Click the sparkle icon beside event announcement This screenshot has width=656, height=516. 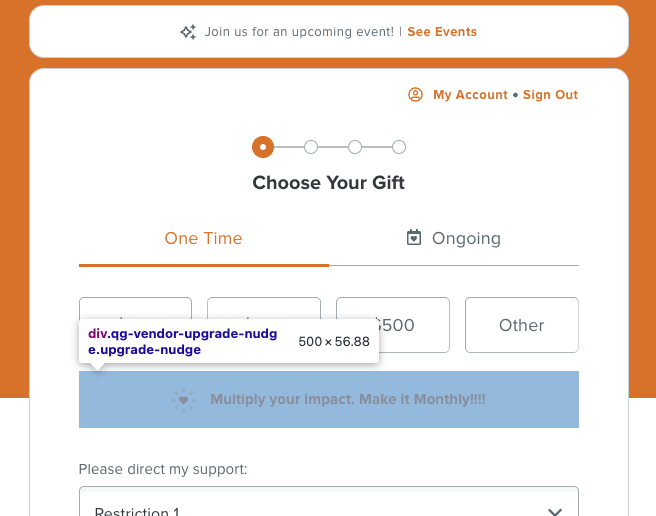pos(188,32)
